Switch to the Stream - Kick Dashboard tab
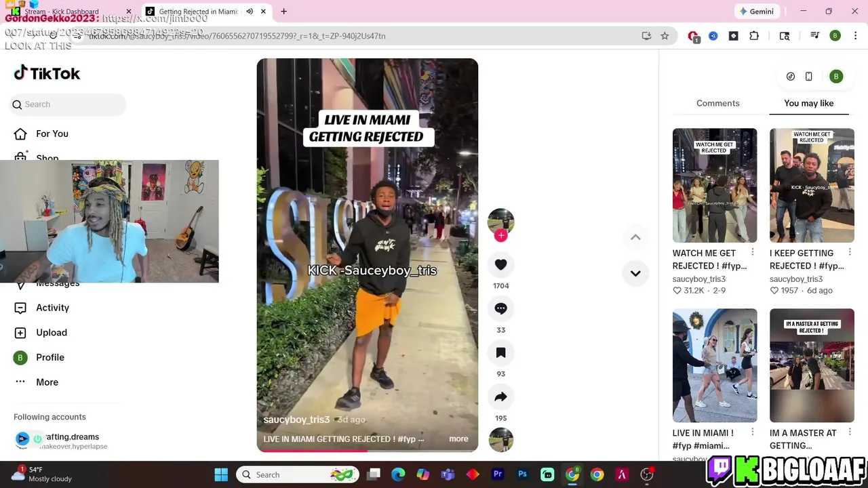Screen dimensions: 868x488 [x=71, y=12]
